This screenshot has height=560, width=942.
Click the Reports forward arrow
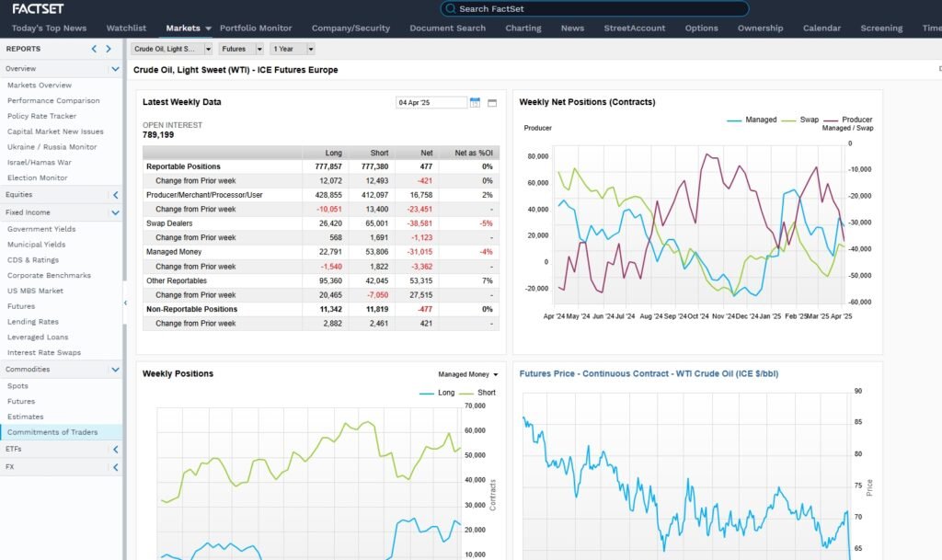tap(109, 49)
